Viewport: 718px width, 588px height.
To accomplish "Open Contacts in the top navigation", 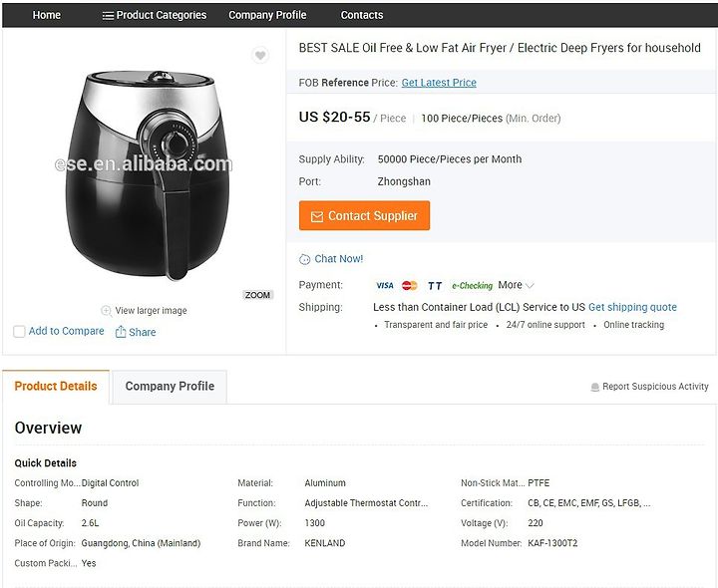I will pyautogui.click(x=362, y=15).
